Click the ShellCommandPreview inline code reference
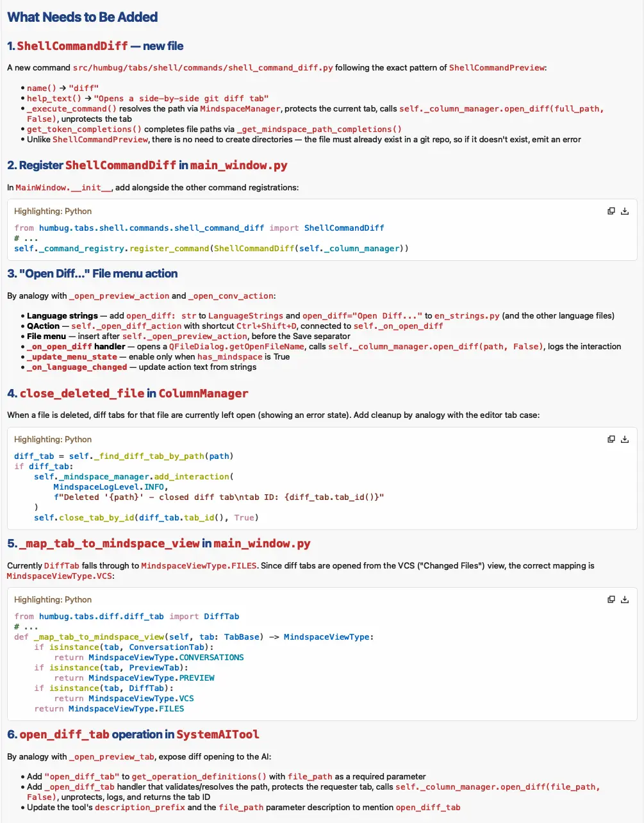644x823 pixels. pos(497,67)
